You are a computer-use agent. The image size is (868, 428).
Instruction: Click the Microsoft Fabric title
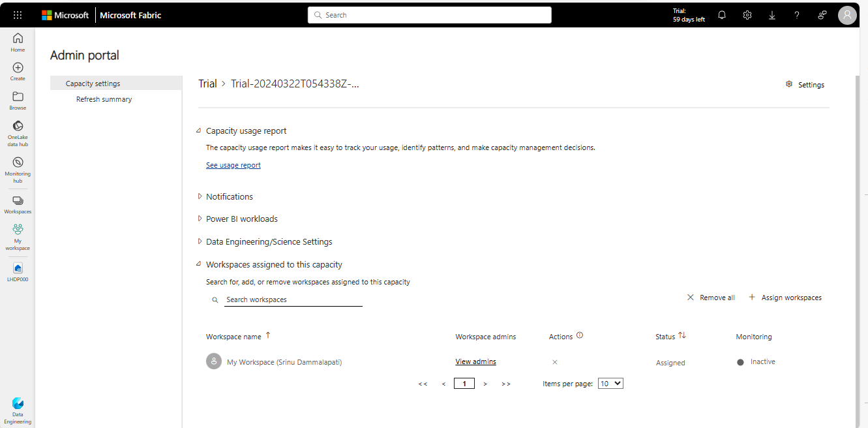tap(130, 15)
